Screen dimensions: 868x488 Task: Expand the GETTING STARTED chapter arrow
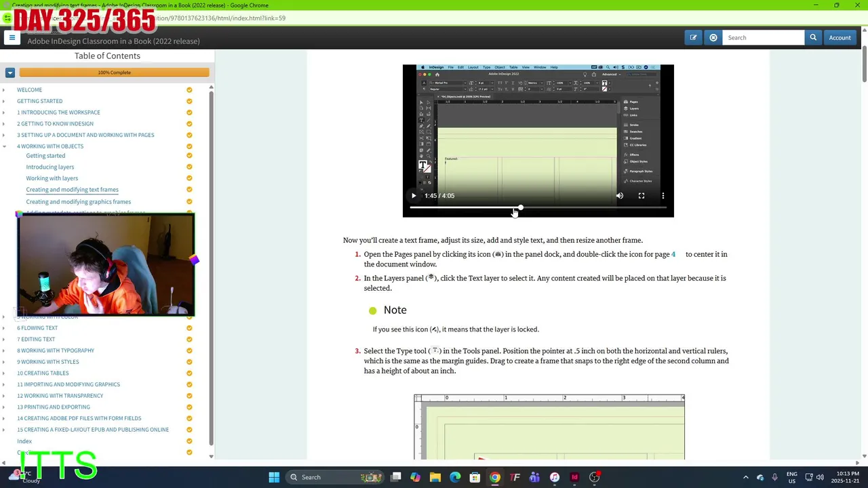(3, 101)
